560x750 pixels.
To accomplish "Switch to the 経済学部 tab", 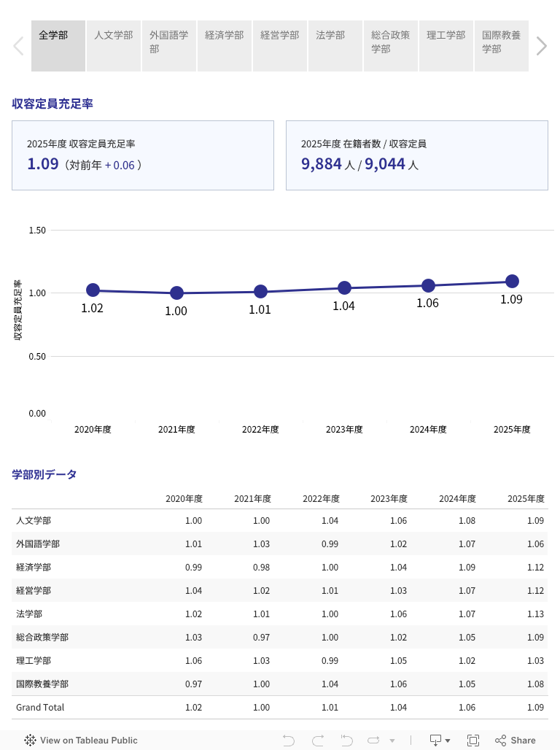I will click(225, 46).
